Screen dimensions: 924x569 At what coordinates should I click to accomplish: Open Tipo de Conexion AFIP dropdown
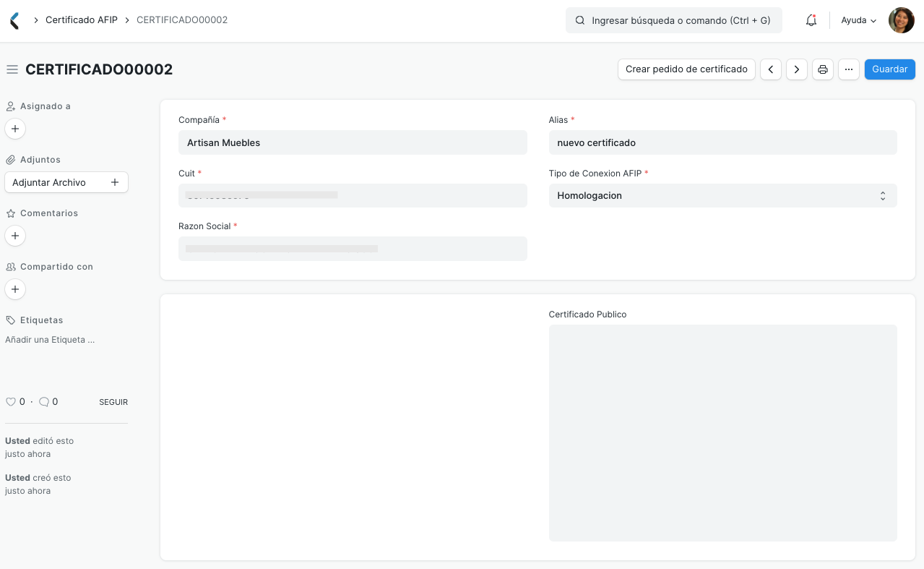(723, 195)
